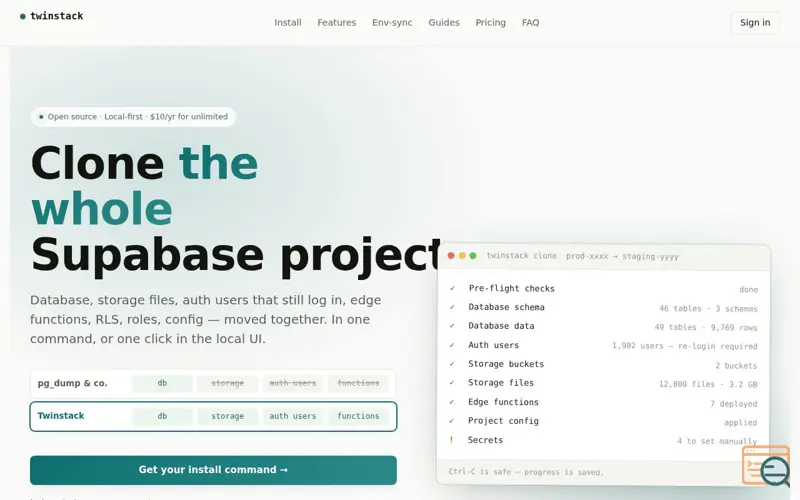The height and width of the screenshot is (500, 800).
Task: Click '4 to set manually' text
Action: click(x=717, y=441)
